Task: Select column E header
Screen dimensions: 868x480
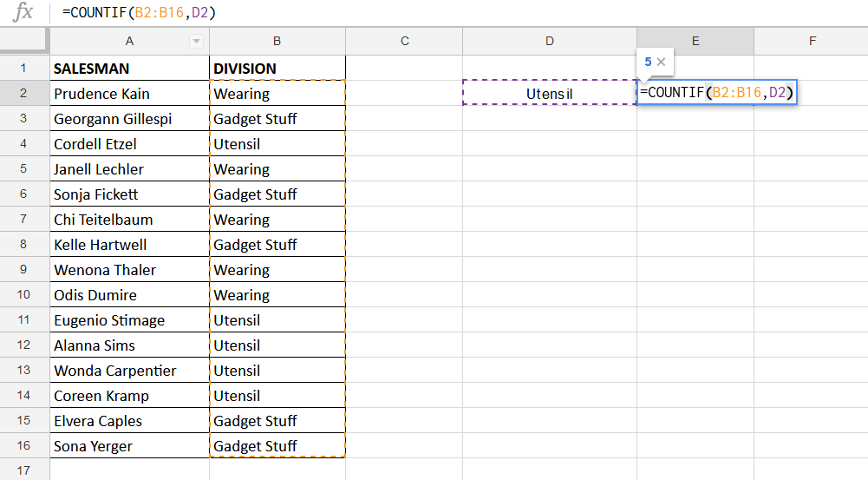Action: point(695,42)
